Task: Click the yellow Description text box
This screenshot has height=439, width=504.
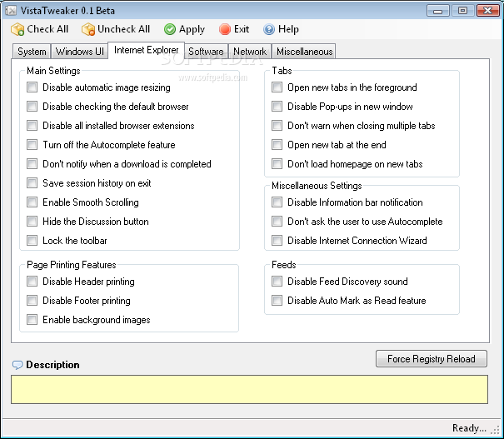Action: [249, 389]
